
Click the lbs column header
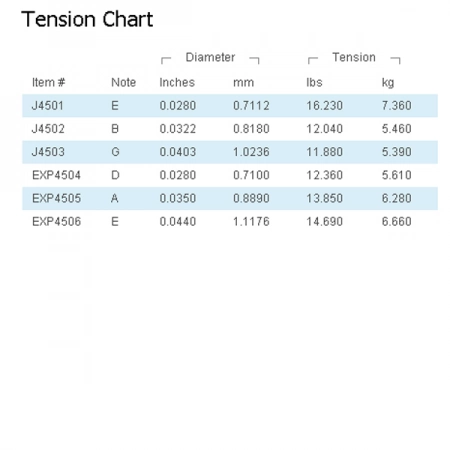point(314,82)
